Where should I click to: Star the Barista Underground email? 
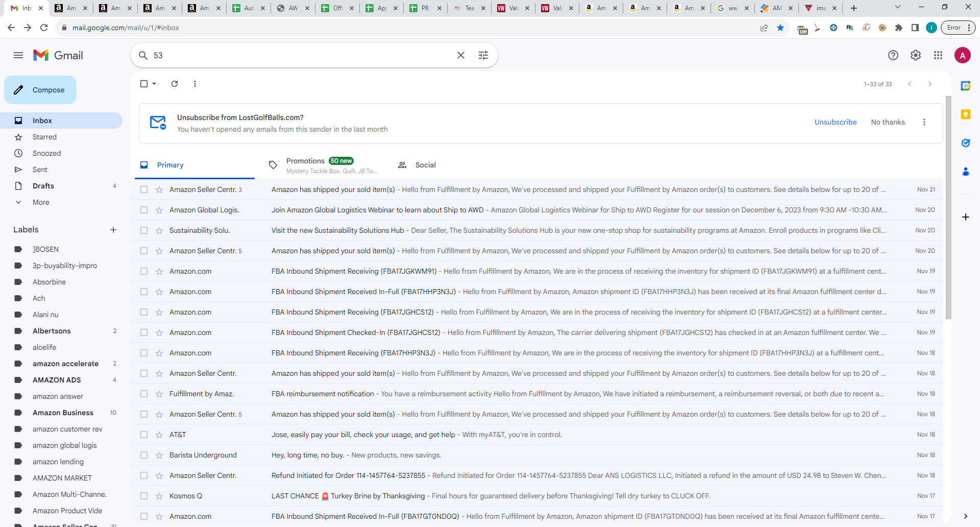[x=159, y=455]
